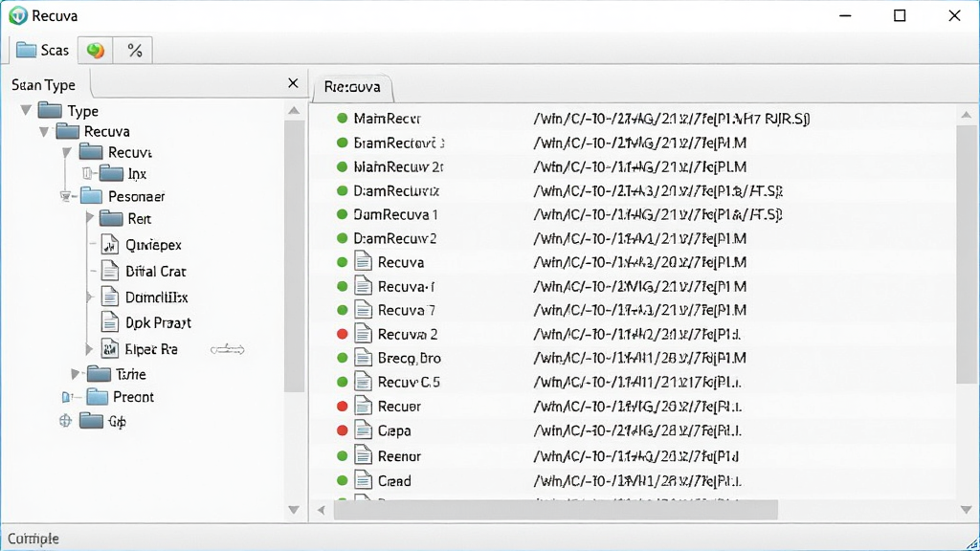The width and height of the screenshot is (980, 551).
Task: Expand the Tirhe folder arrow
Action: click(75, 374)
